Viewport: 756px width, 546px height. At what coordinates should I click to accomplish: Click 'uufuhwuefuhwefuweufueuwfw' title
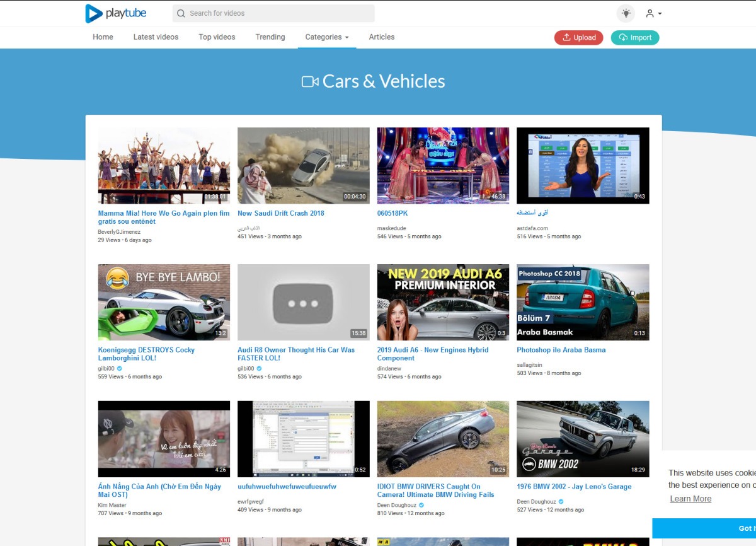pos(287,487)
